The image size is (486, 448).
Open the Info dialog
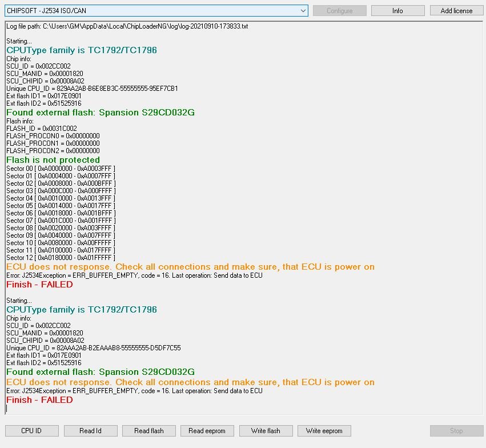[397, 11]
